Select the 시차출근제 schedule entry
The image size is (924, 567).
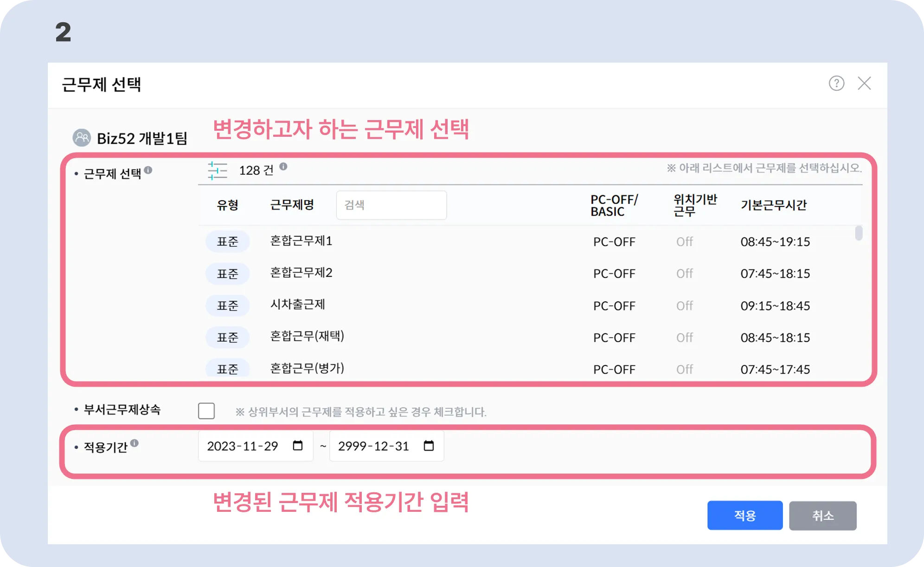[297, 305]
